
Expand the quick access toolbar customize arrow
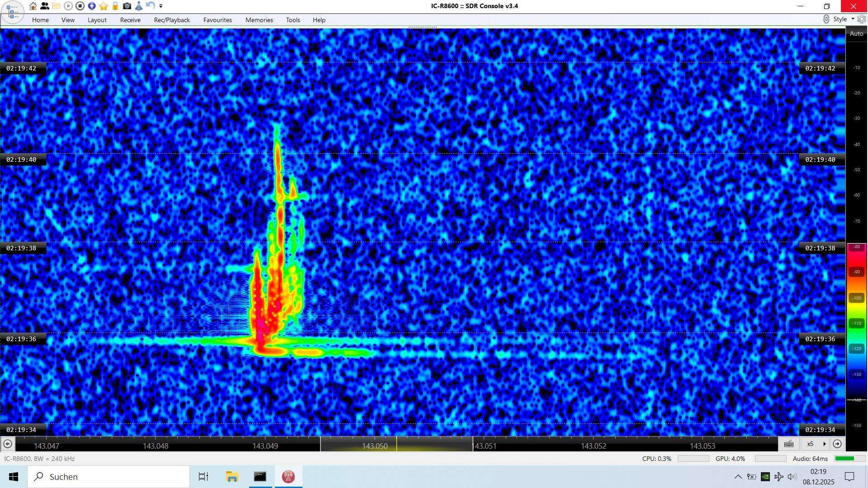[x=161, y=6]
